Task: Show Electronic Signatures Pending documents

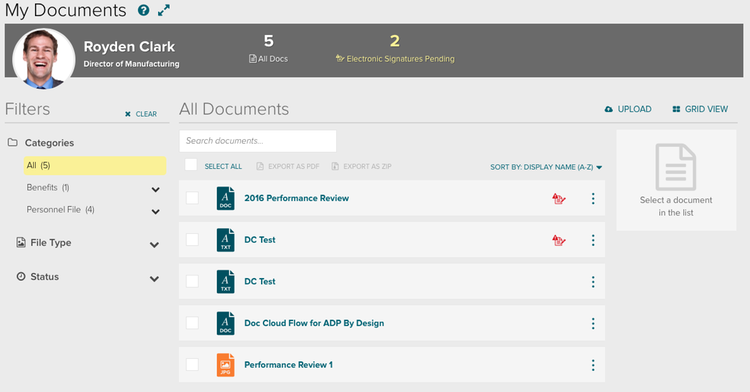Action: point(395,49)
